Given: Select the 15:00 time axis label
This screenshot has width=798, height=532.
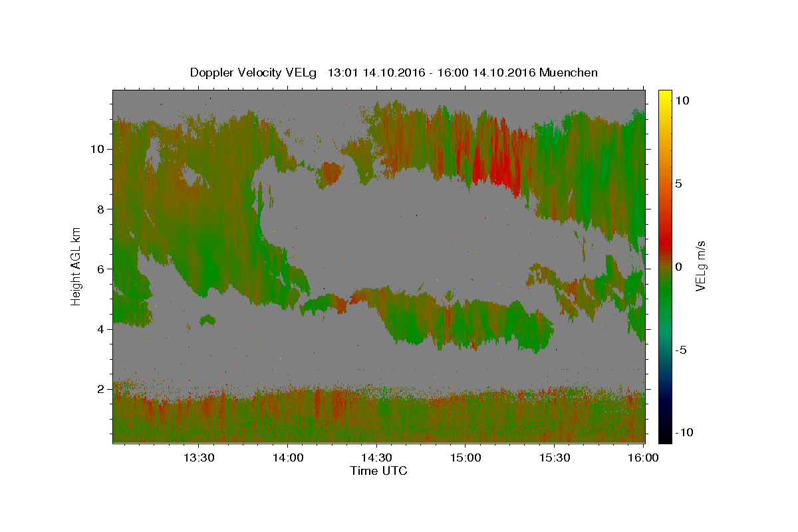Looking at the screenshot, I should click(465, 458).
